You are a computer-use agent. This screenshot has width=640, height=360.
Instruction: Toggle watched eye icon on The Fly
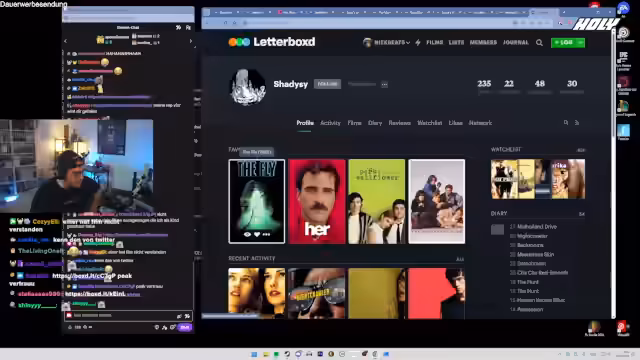click(x=247, y=234)
